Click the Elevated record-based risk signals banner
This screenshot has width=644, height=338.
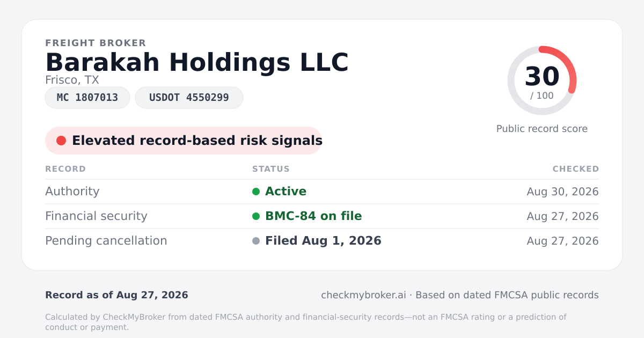click(184, 141)
